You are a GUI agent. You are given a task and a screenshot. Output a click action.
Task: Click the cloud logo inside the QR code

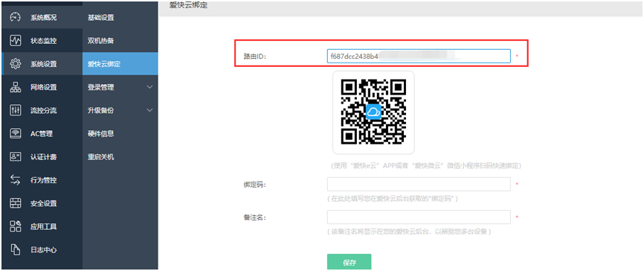pyautogui.click(x=374, y=112)
